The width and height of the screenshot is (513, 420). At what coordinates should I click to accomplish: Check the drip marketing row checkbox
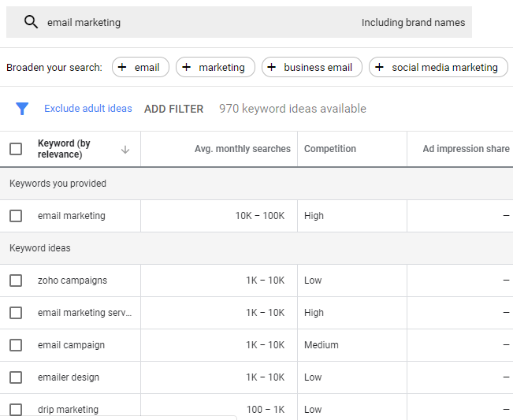pyautogui.click(x=16, y=410)
